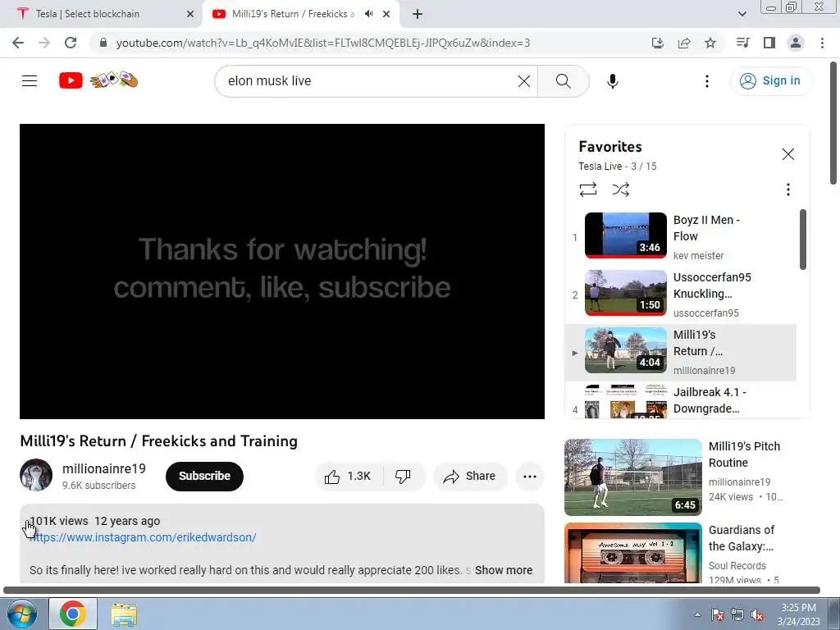The width and height of the screenshot is (840, 630).
Task: Show hidden tray icons arrow
Action: 697,614
